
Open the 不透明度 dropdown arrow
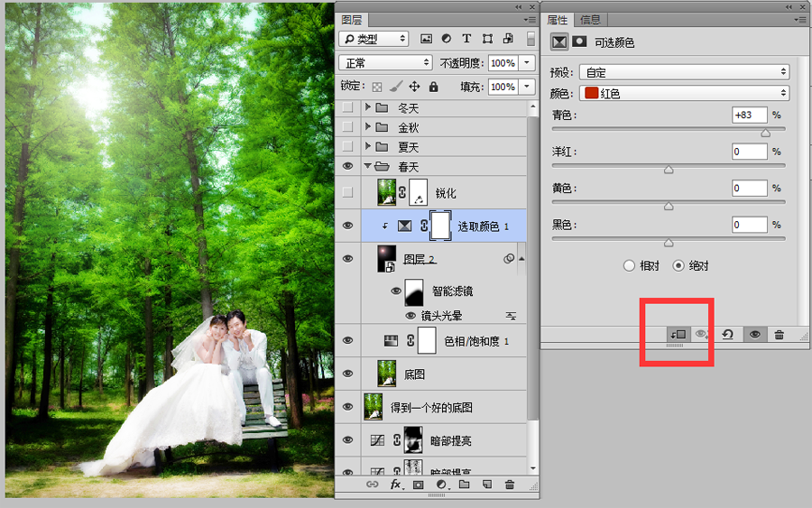[527, 62]
